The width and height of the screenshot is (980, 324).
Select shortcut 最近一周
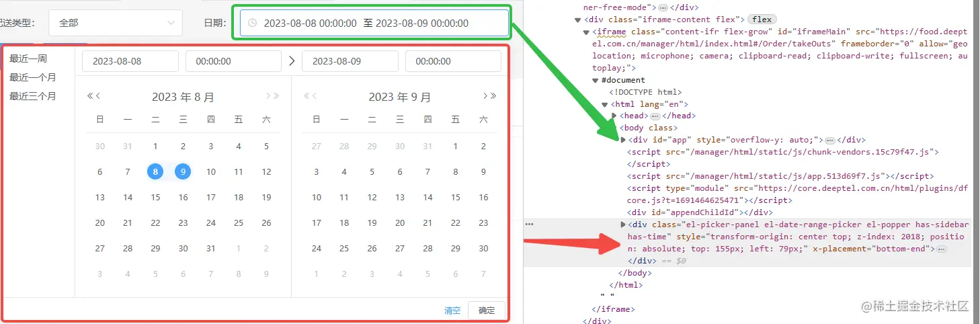28,59
